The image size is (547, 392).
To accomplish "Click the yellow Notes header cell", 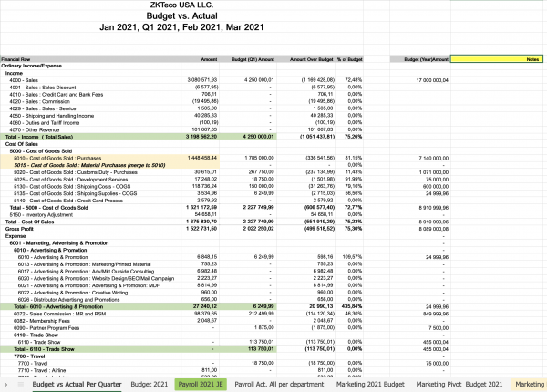I will click(498, 58).
